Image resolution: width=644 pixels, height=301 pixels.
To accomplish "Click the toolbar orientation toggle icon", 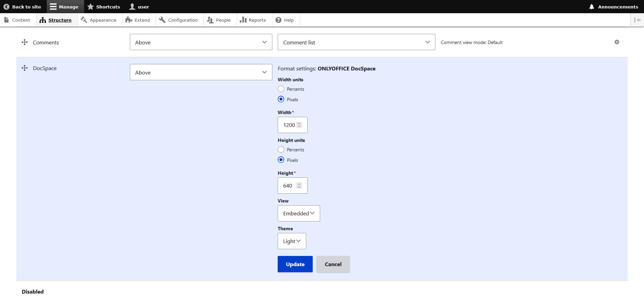I will (x=637, y=20).
